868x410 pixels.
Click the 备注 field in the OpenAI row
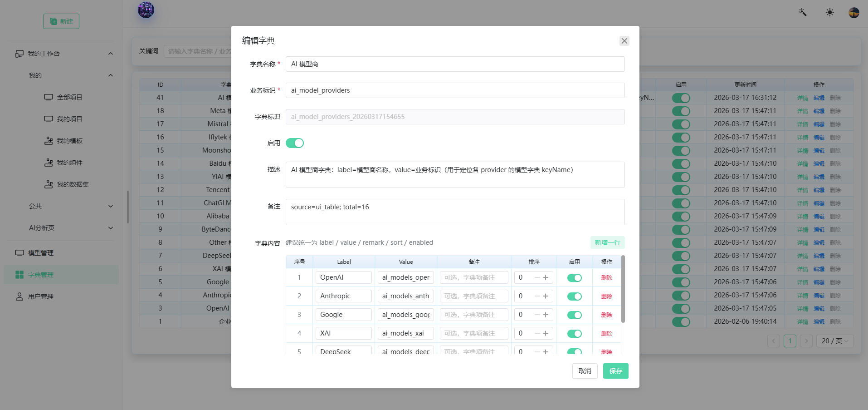(474, 277)
